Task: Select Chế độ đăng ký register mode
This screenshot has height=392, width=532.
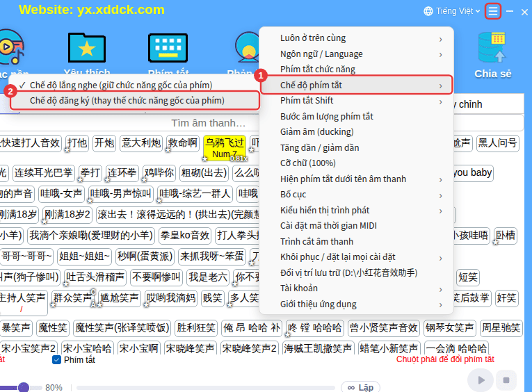Action: pos(135,100)
